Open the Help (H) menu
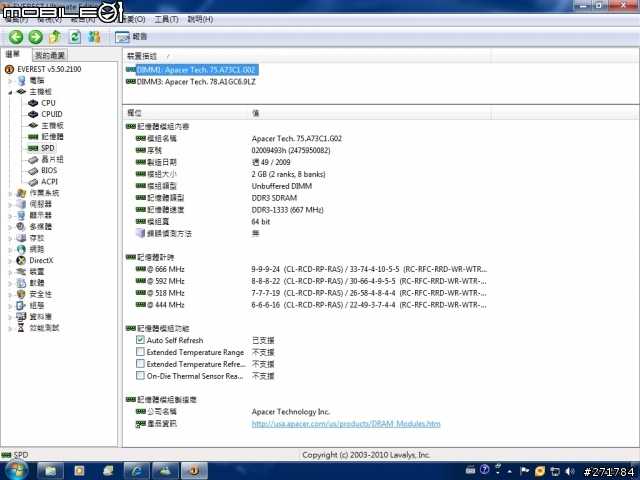 pyautogui.click(x=200, y=19)
